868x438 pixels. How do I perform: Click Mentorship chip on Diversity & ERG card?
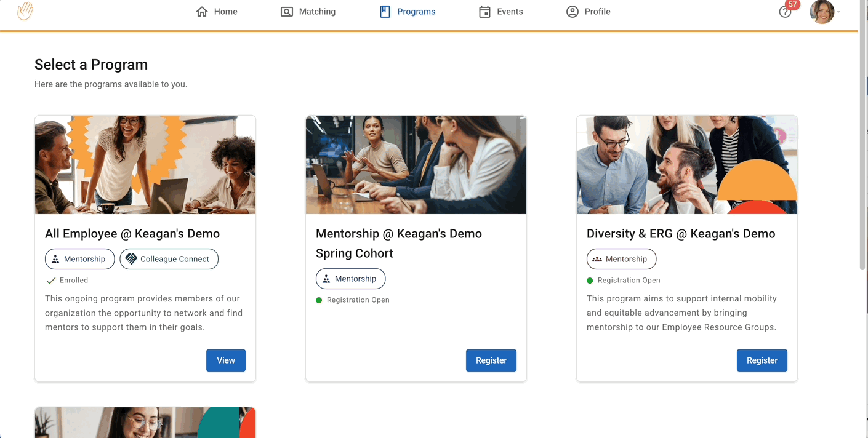tap(621, 259)
